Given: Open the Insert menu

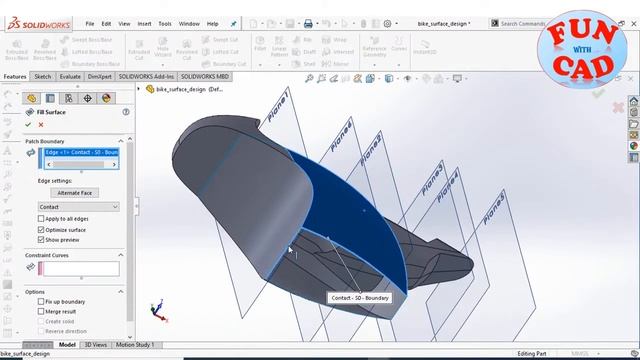Looking at the screenshot, I should tap(144, 24).
